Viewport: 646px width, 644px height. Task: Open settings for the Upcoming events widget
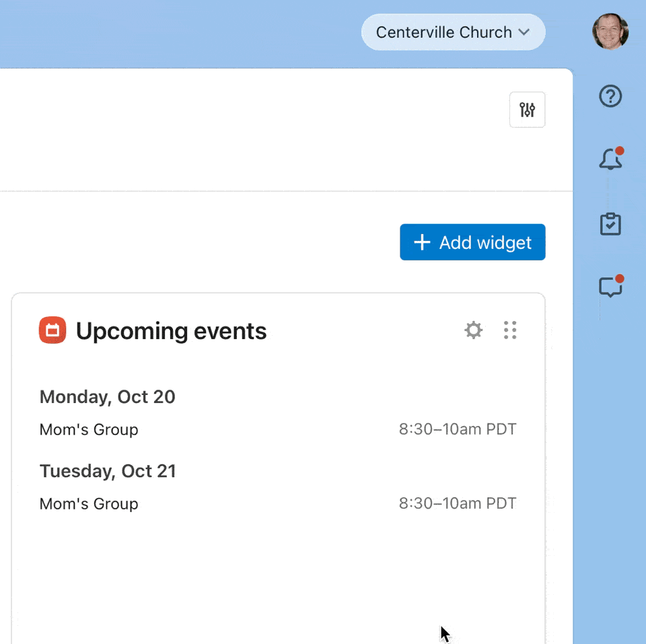(x=473, y=330)
